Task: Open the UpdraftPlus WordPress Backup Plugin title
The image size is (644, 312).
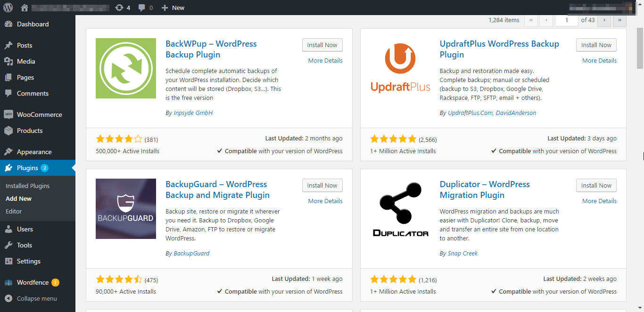Action: [499, 49]
